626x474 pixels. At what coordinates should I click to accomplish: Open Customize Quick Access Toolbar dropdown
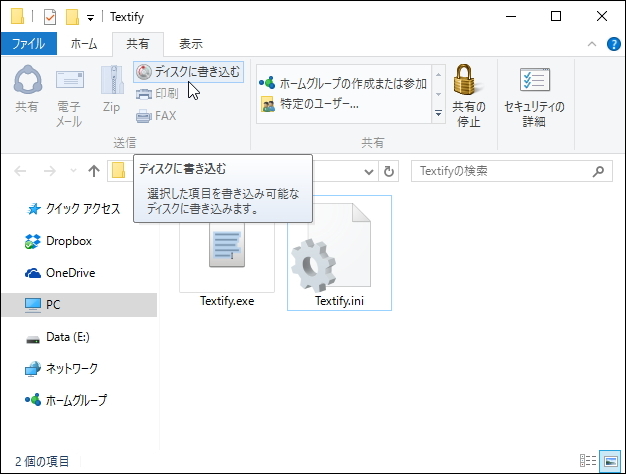(91, 18)
